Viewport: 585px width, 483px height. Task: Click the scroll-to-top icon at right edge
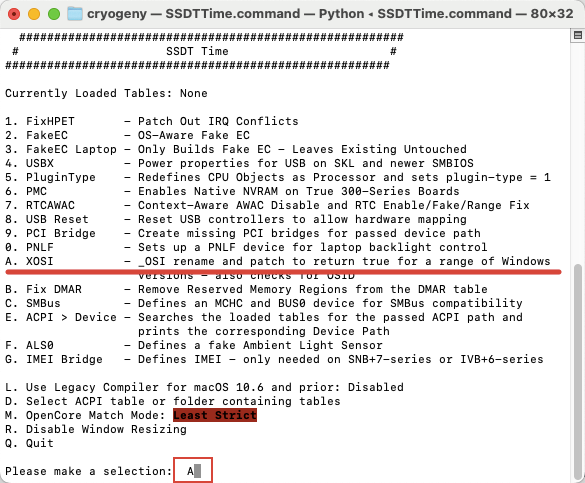click(x=578, y=36)
